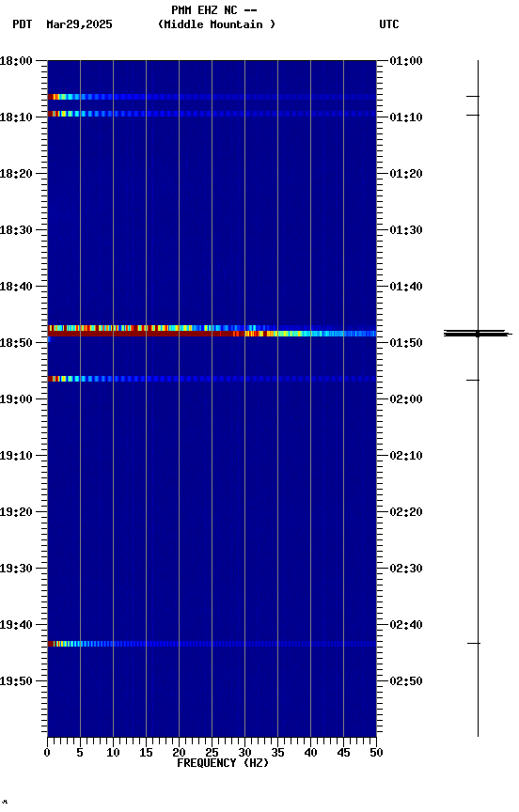Click the 5 Hz frequency axis label

80,753
